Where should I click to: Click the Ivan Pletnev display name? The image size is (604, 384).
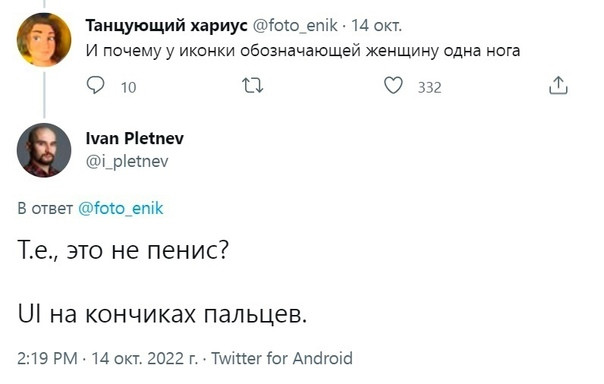pos(135,138)
